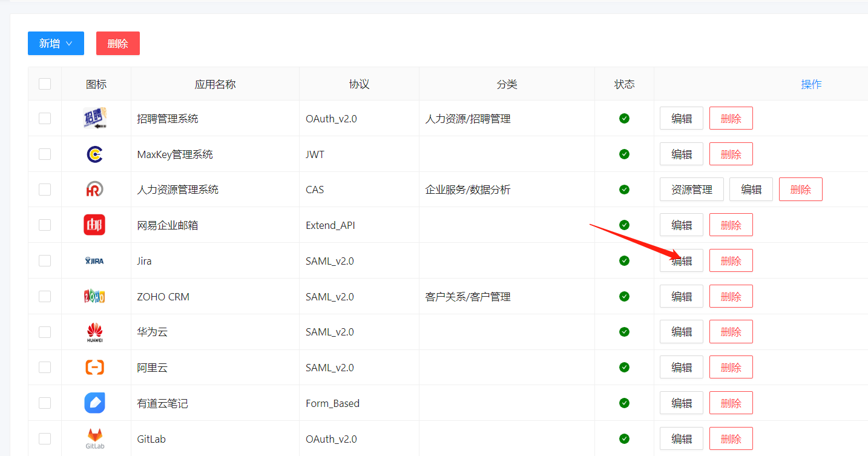
Task: Click the 华为云 Huawei logo icon
Action: coord(94,332)
